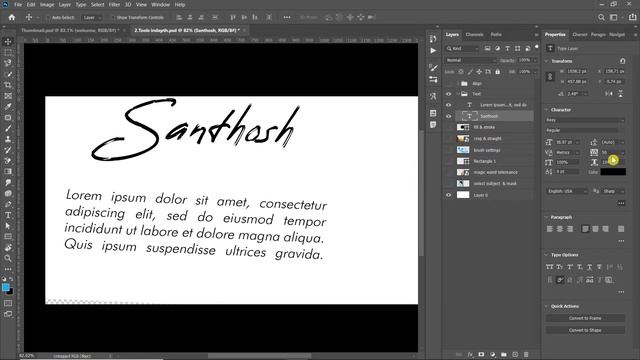Click the lock all padlock icon
640x360 pixels.
(498, 72)
